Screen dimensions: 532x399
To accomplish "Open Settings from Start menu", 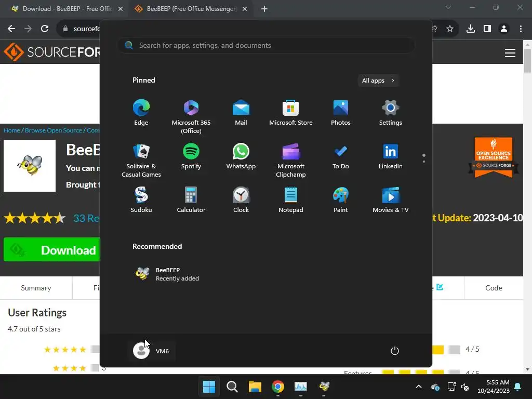I will coord(391,113).
